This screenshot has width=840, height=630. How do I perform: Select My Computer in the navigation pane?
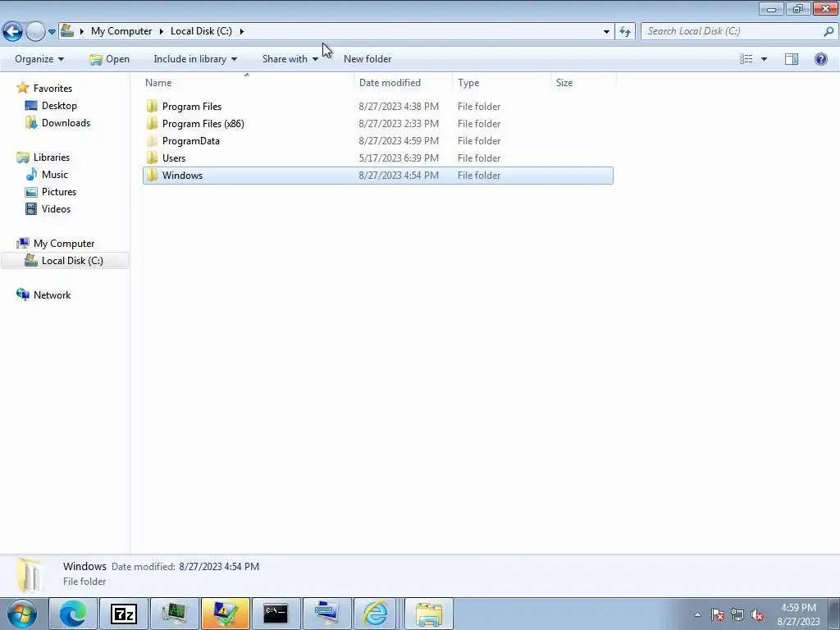tap(64, 243)
